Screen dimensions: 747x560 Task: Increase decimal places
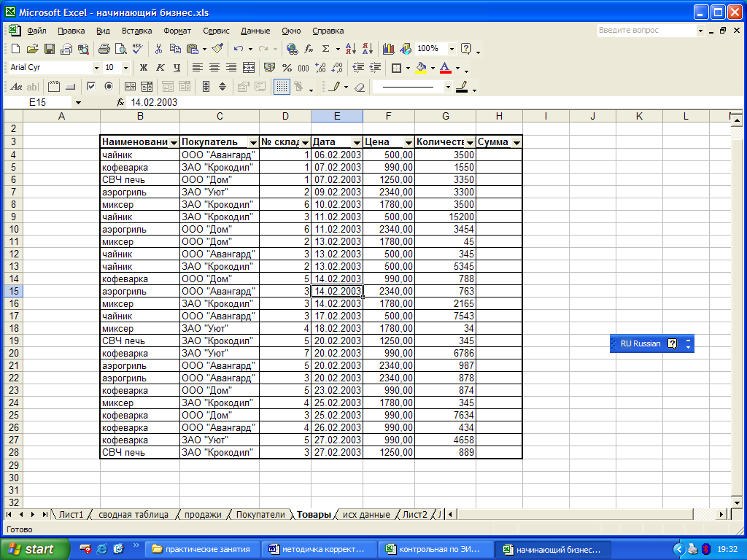321,68
